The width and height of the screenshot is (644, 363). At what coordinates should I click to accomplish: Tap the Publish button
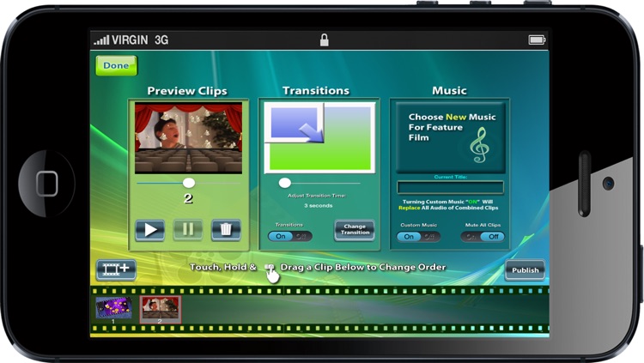(525, 270)
